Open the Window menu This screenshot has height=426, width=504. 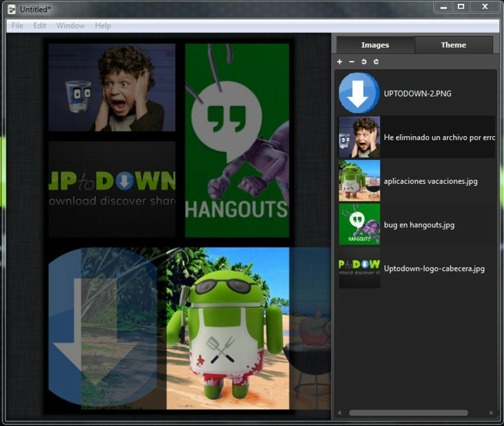pos(70,26)
